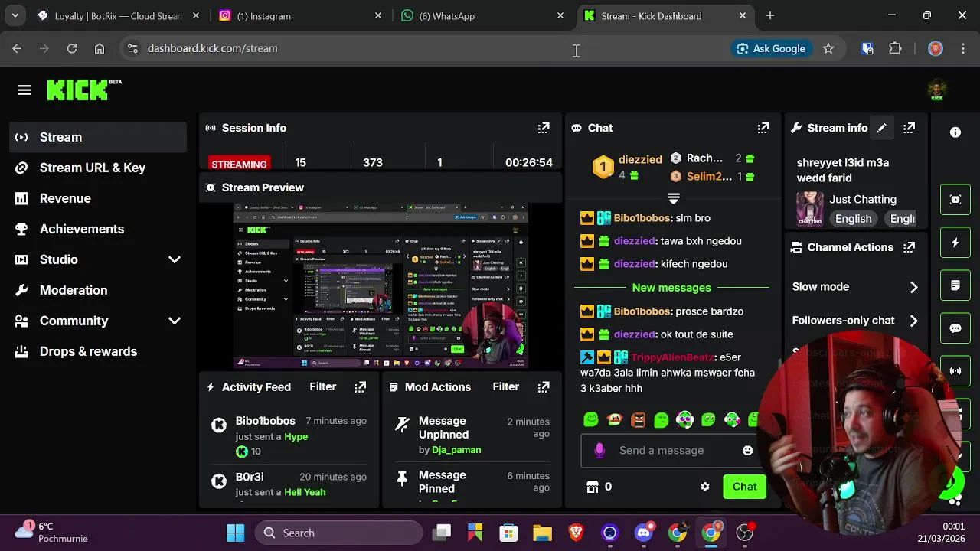Edit stream info with pencil icon
The width and height of the screenshot is (980, 551).
pos(881,128)
